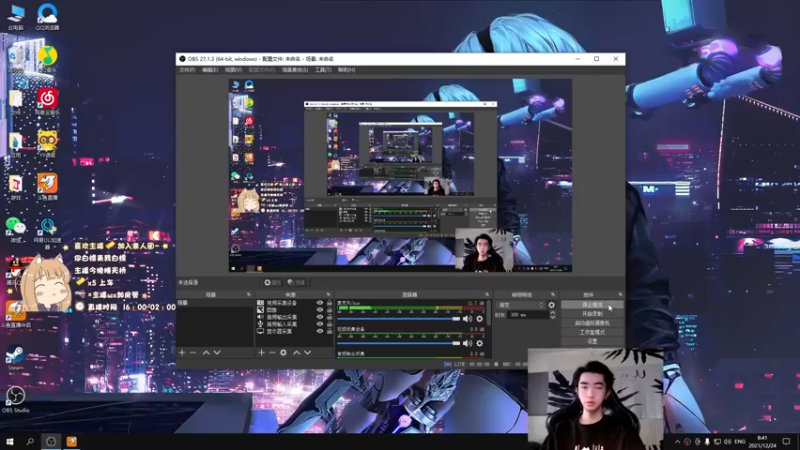Move source up arrow in sources panel
This screenshot has height=450, width=800.
[x=296, y=353]
